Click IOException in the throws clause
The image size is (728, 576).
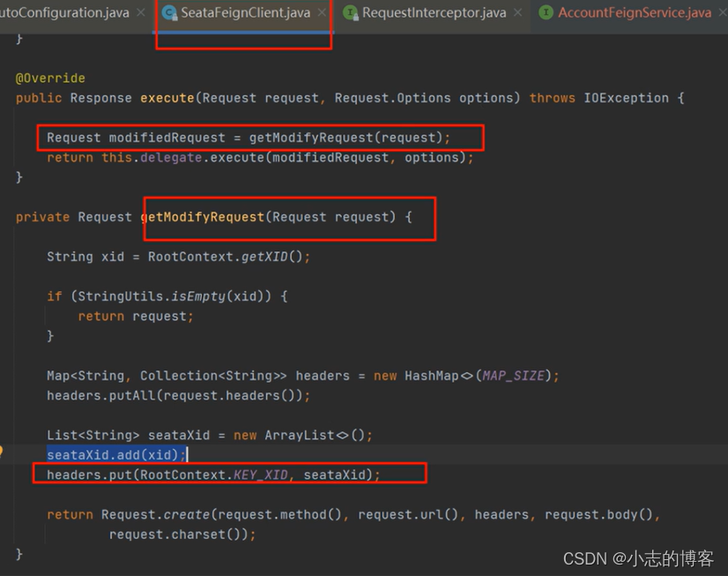point(627,98)
